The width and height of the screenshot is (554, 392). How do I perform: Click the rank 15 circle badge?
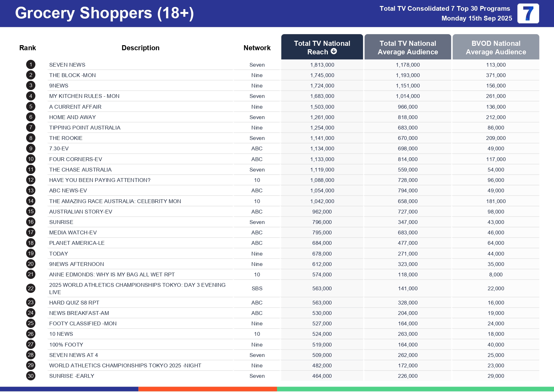pos(31,212)
